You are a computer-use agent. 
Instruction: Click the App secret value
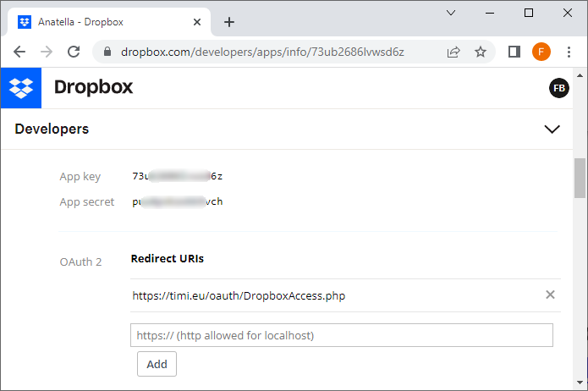[x=177, y=201]
